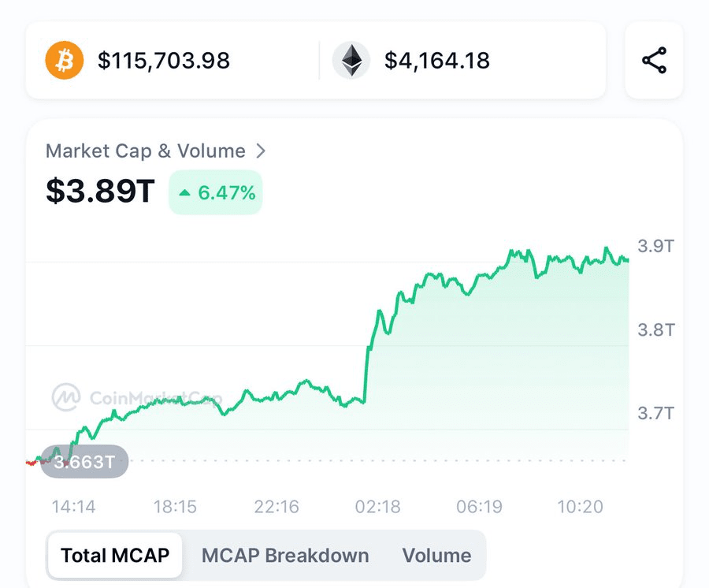Click the 3.9T y-axis label
The width and height of the screenshot is (709, 588).
[x=655, y=246]
